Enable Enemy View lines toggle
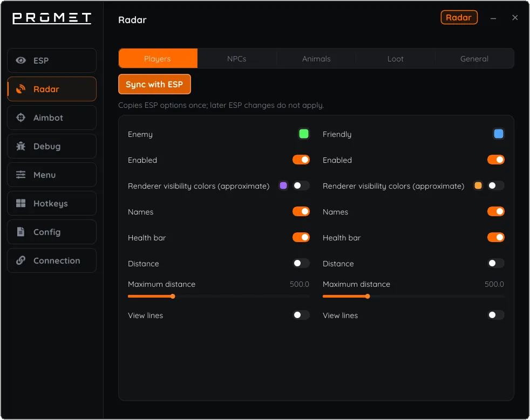This screenshot has height=420, width=530. (x=301, y=315)
